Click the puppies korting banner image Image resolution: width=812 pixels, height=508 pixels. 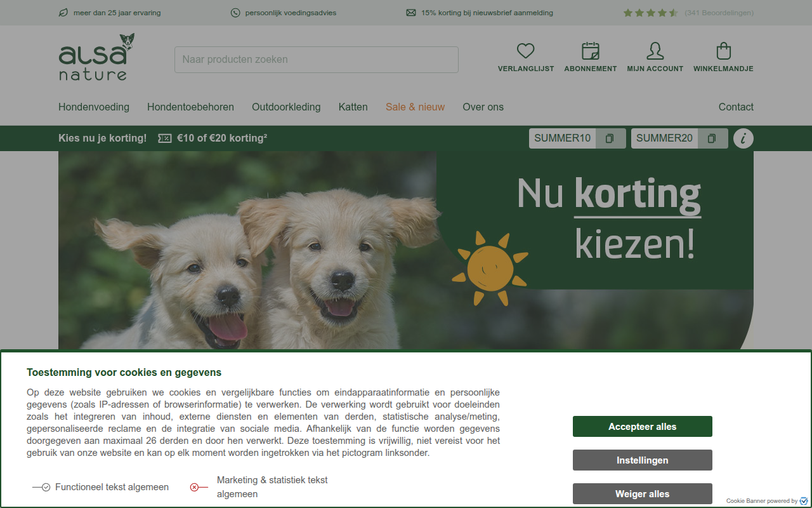(406, 250)
